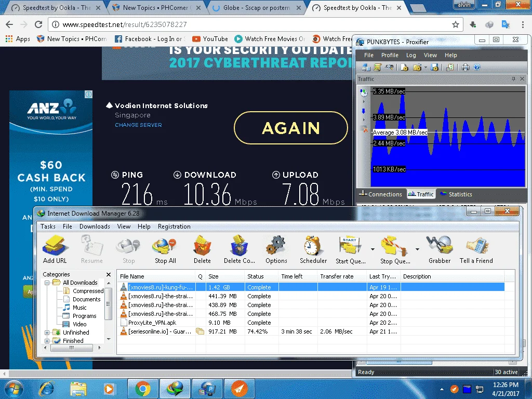
Task: Open the IDM Scheduler clock icon
Action: [313, 249]
